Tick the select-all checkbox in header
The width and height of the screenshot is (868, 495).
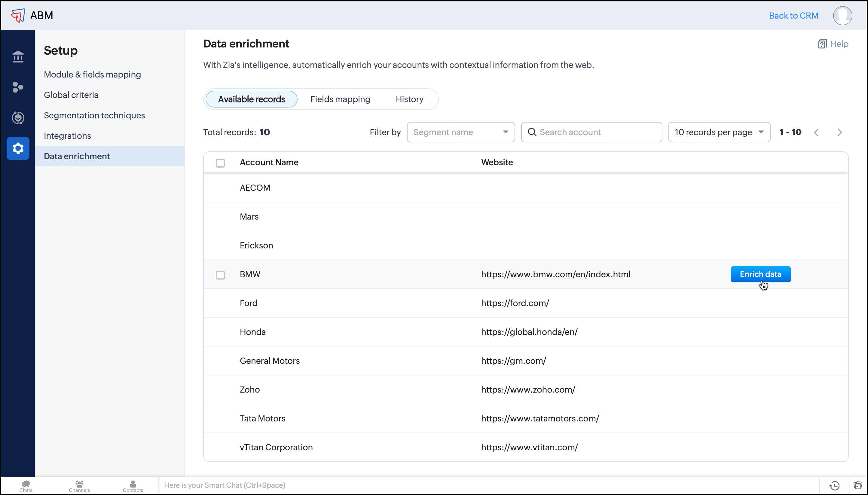click(x=220, y=163)
